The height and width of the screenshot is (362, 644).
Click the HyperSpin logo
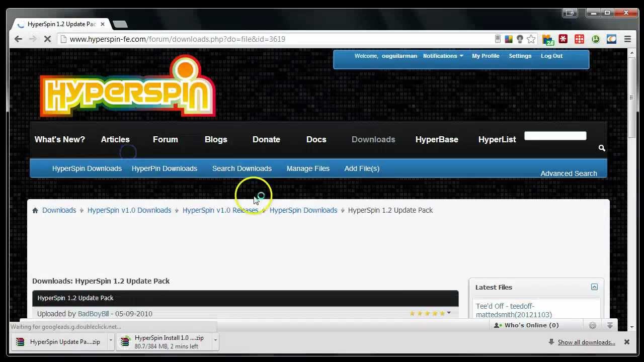[128, 86]
